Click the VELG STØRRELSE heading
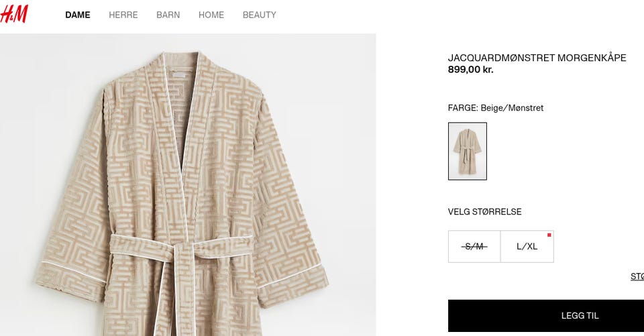The height and width of the screenshot is (336, 644). (x=484, y=212)
